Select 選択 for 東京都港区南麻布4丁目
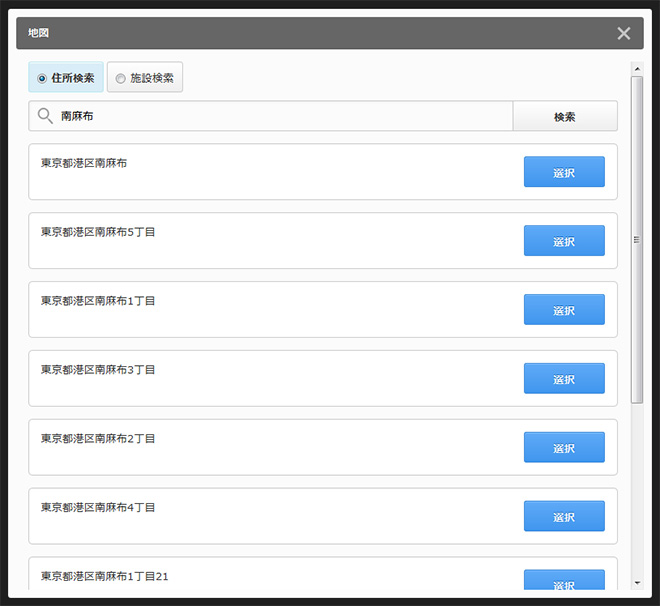Image resolution: width=660 pixels, height=606 pixels. (x=564, y=516)
